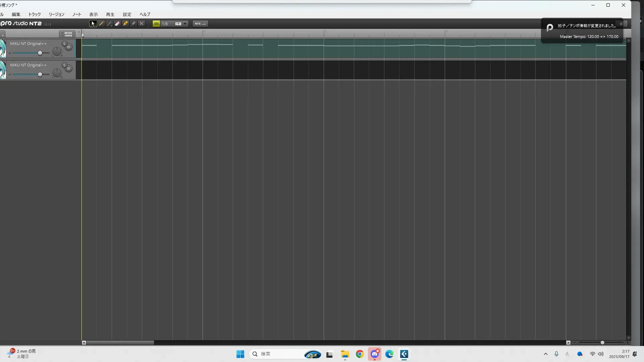Select the gray glue tool
Image resolution: width=644 pixels, height=362 pixels.
(x=133, y=23)
